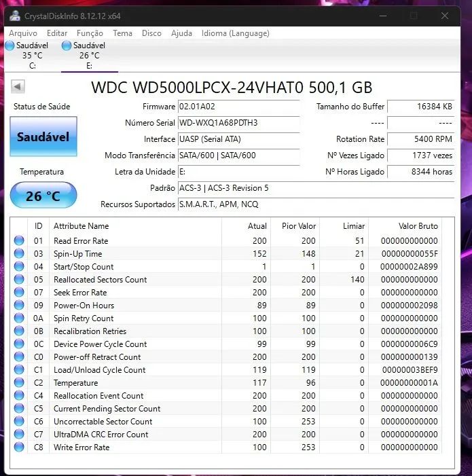Click the Recursos Suportados field with S.M.A.R.T., APM, NCQ
472x476 pixels.
316,204
